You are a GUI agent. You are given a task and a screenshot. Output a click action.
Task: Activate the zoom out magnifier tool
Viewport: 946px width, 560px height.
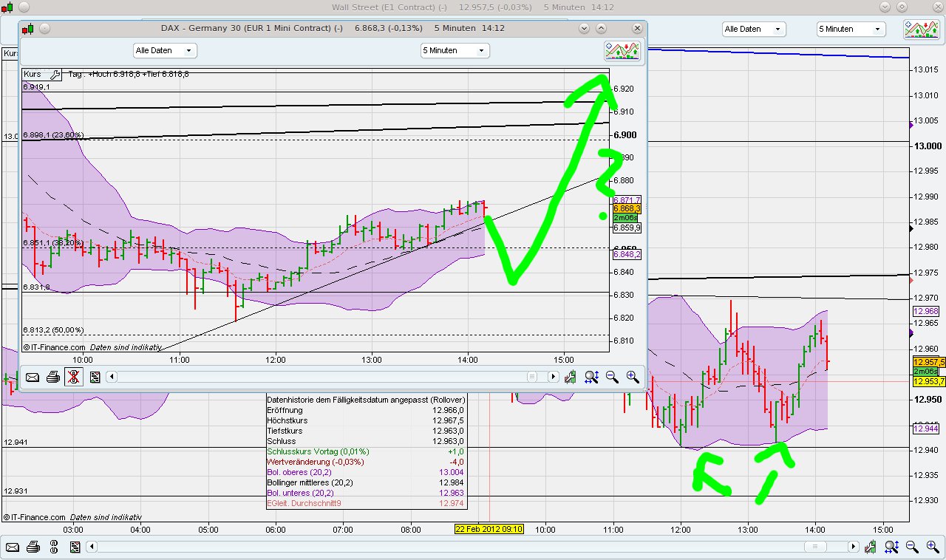coord(612,378)
